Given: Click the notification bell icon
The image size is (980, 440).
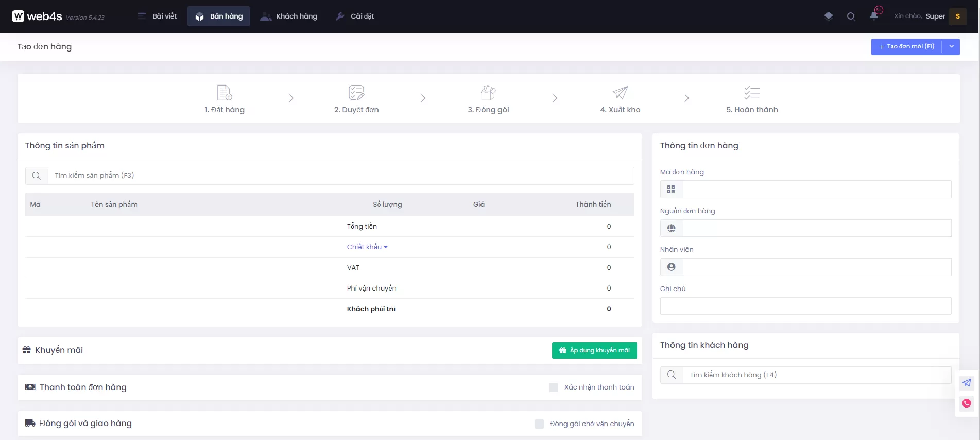Looking at the screenshot, I should pyautogui.click(x=874, y=16).
